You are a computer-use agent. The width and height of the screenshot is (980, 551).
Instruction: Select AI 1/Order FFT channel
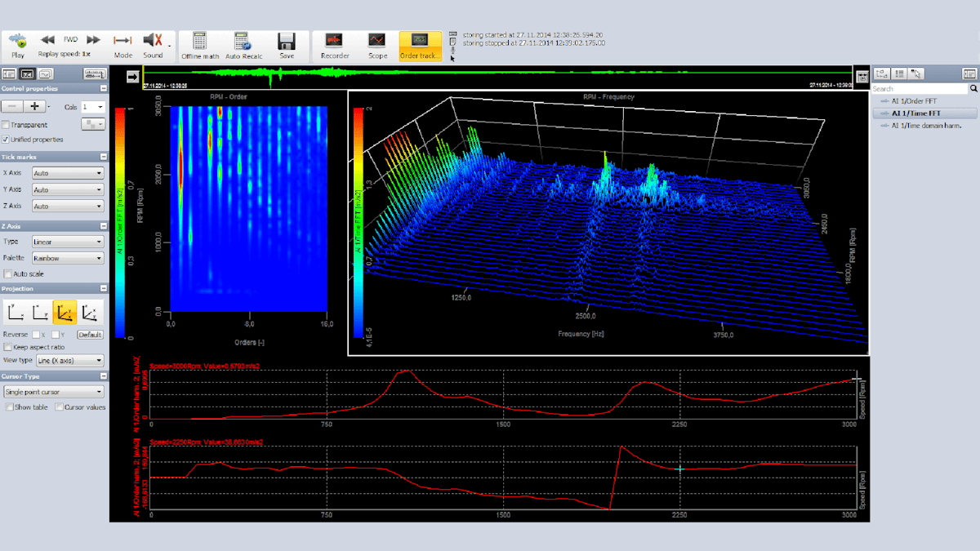914,101
